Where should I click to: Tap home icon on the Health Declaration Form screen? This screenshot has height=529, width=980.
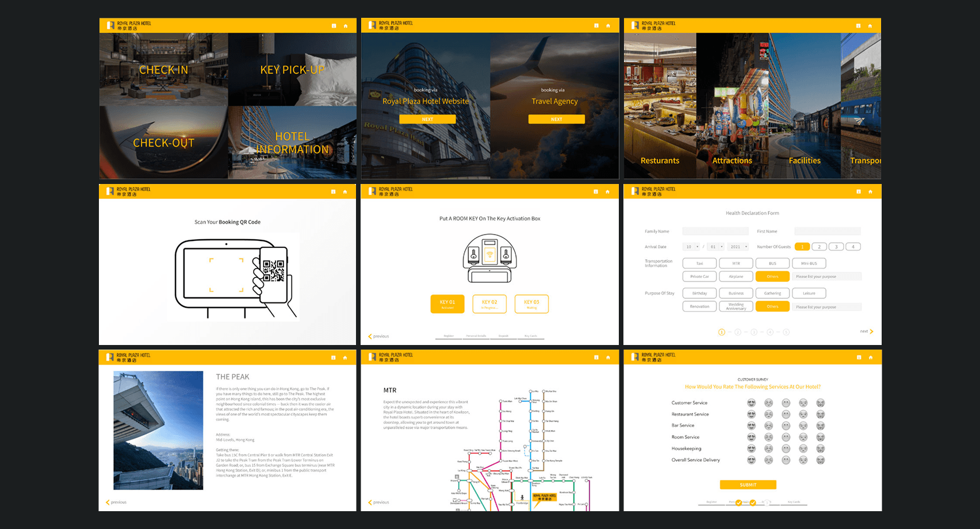coord(870,191)
